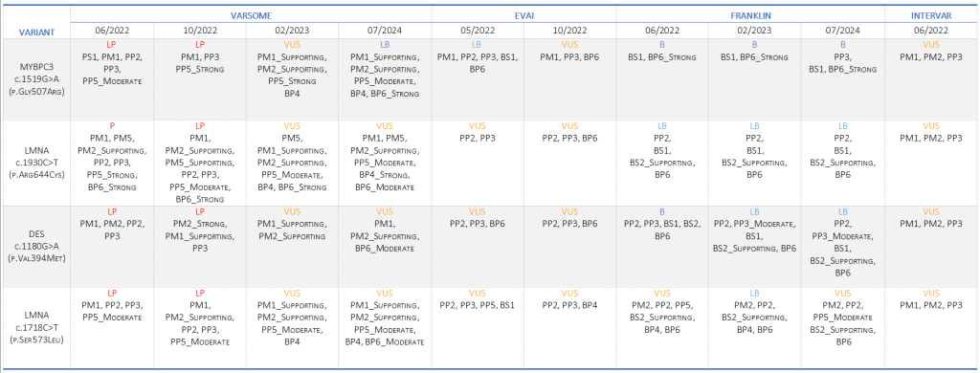This screenshot has width=980, height=373.
Task: Click the VARIANT header cell
Action: click(35, 32)
